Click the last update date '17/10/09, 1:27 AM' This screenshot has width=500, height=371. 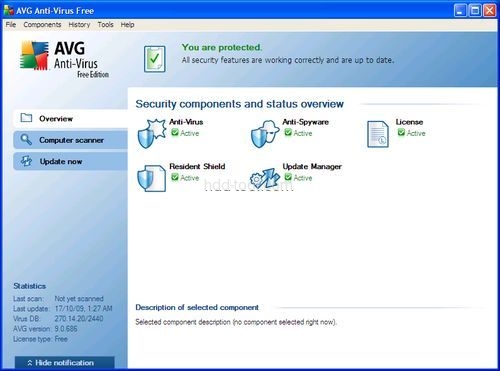[83, 308]
